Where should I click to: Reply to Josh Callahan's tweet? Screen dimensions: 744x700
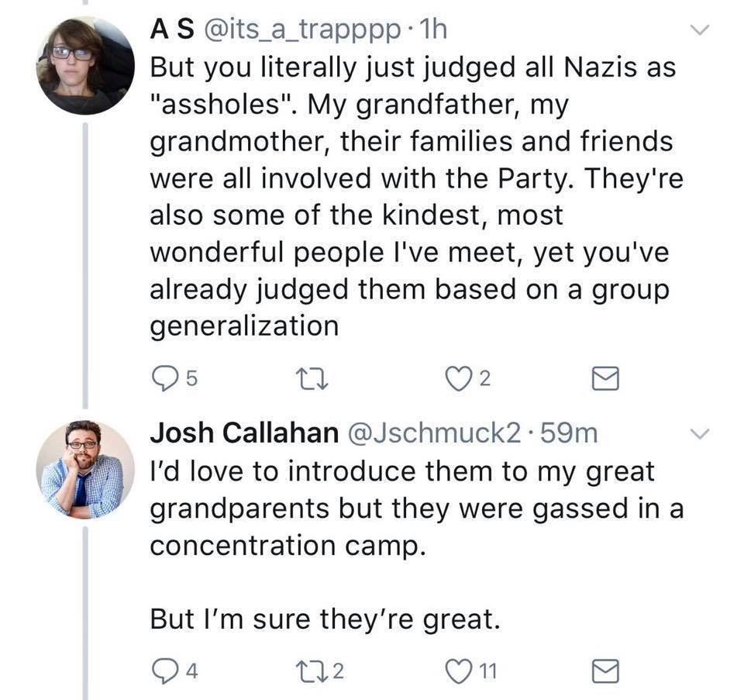pyautogui.click(x=166, y=667)
